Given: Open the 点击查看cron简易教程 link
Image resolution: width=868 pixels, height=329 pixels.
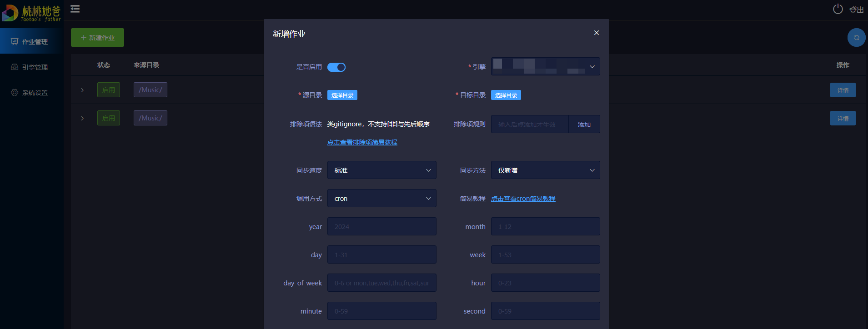Looking at the screenshot, I should (523, 199).
